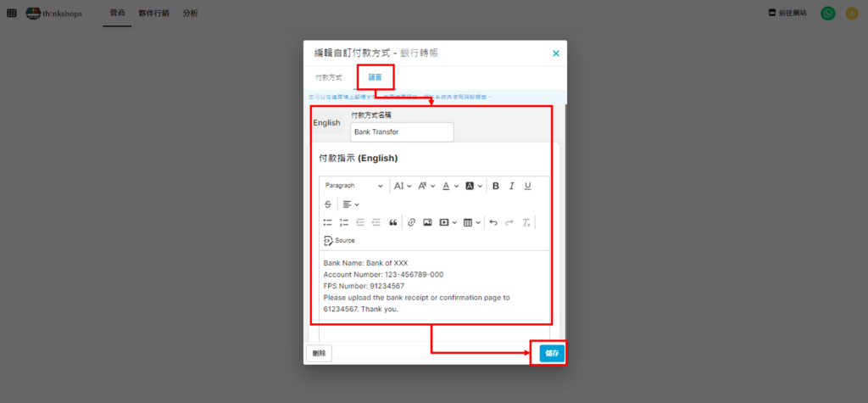
Task: Select the 語言 tab
Action: click(375, 77)
